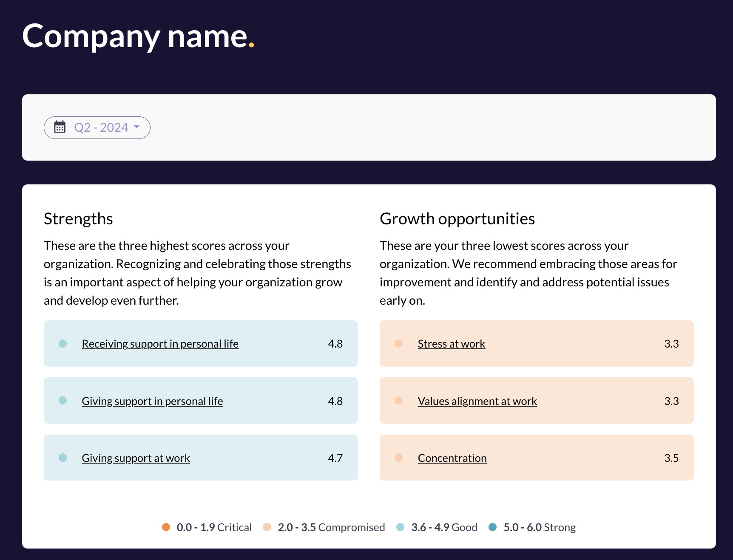The height and width of the screenshot is (560, 733).
Task: Open the Concentration link
Action: tap(452, 458)
